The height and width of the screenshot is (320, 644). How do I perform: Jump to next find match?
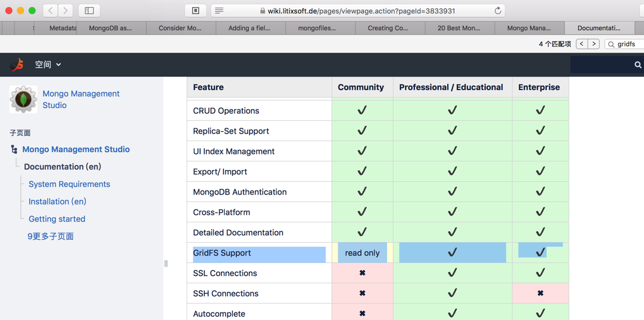click(594, 44)
